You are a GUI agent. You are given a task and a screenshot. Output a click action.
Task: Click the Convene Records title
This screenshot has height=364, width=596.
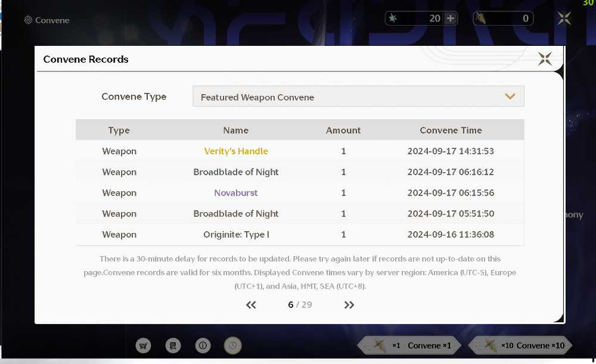[86, 59]
